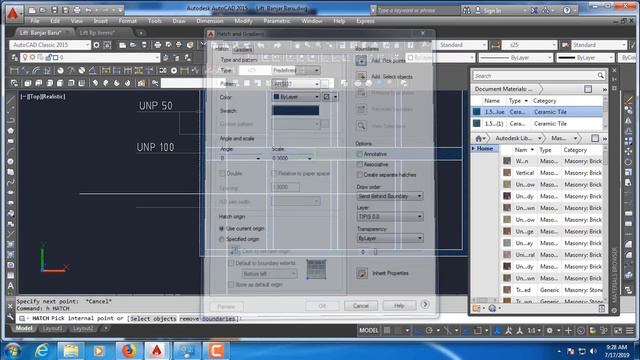
Task: Click the Help button in hatch dialog
Action: click(x=399, y=306)
